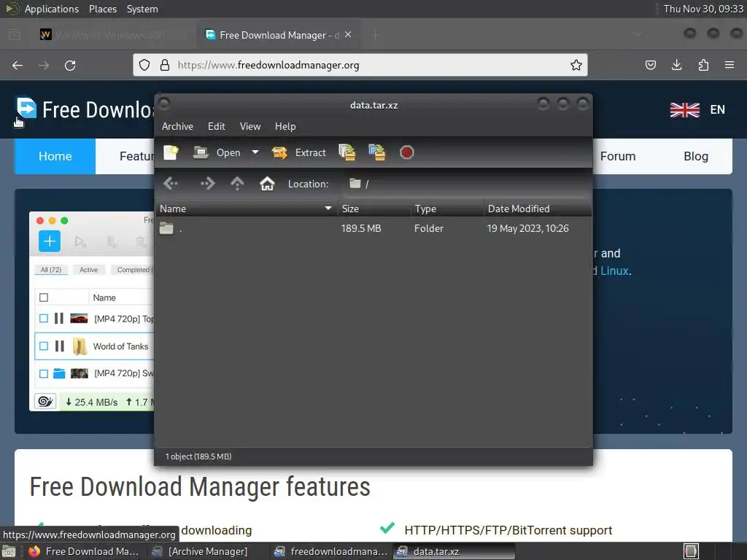
Task: Click the Linux link on the webpage
Action: 614,271
